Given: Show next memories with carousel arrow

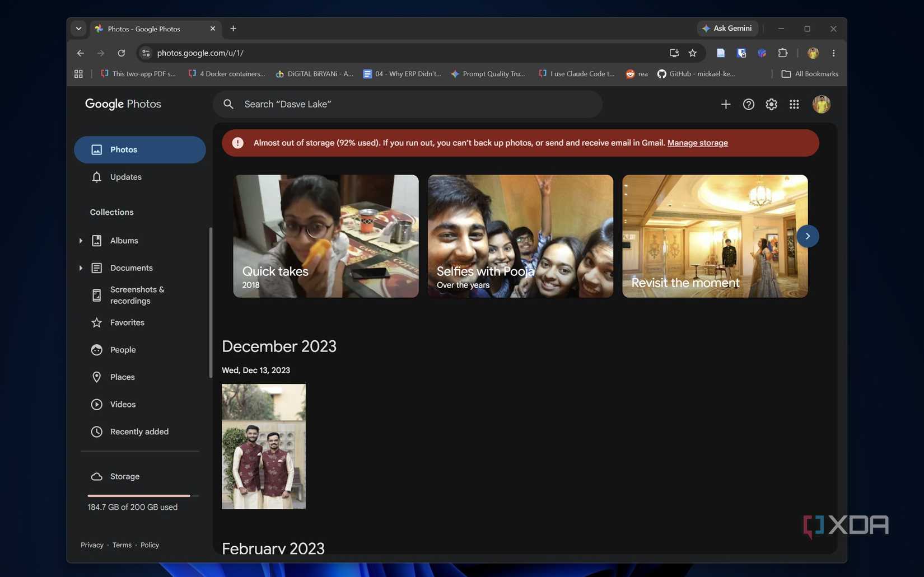Looking at the screenshot, I should click(808, 236).
